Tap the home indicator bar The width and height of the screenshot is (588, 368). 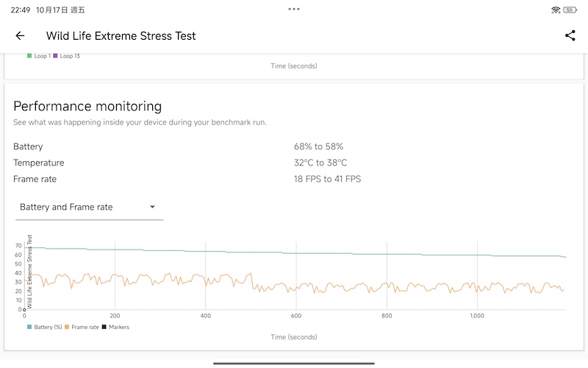tap(294, 363)
